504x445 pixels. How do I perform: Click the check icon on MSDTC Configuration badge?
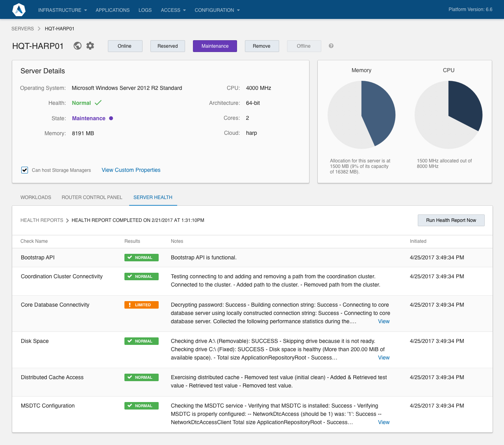(x=130, y=406)
